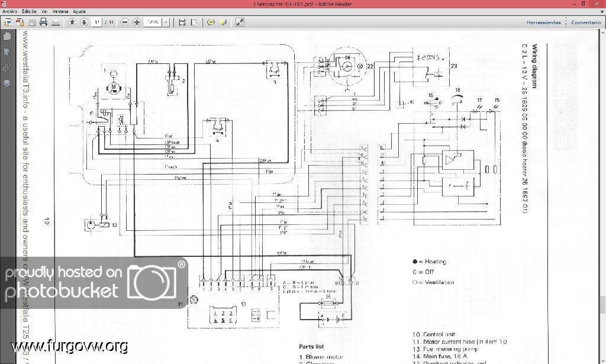Click the page number field
This screenshot has height=364, width=606.
(x=96, y=22)
